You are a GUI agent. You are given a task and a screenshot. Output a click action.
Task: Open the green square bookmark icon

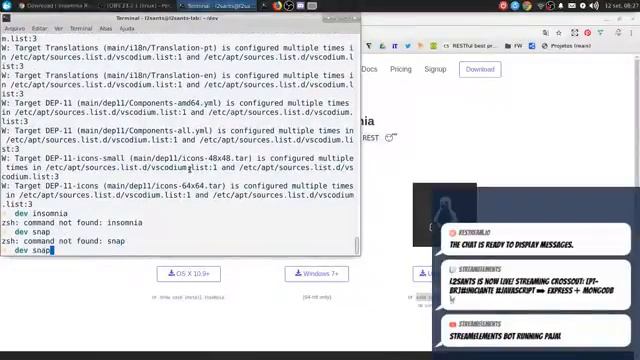coord(433,46)
